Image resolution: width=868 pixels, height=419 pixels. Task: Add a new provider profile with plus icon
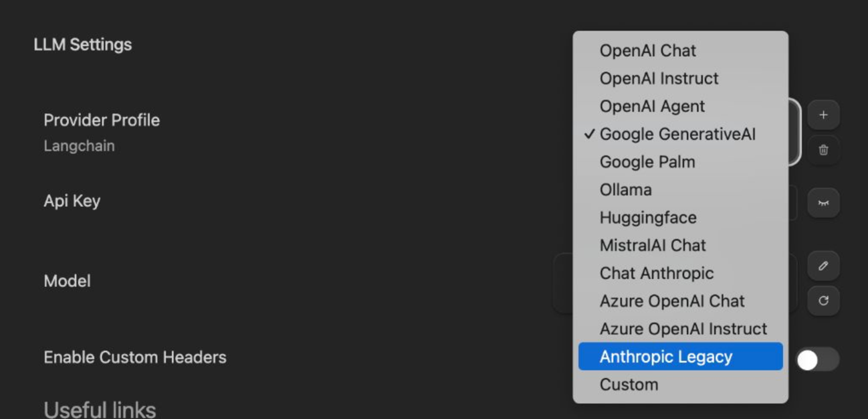tap(823, 115)
